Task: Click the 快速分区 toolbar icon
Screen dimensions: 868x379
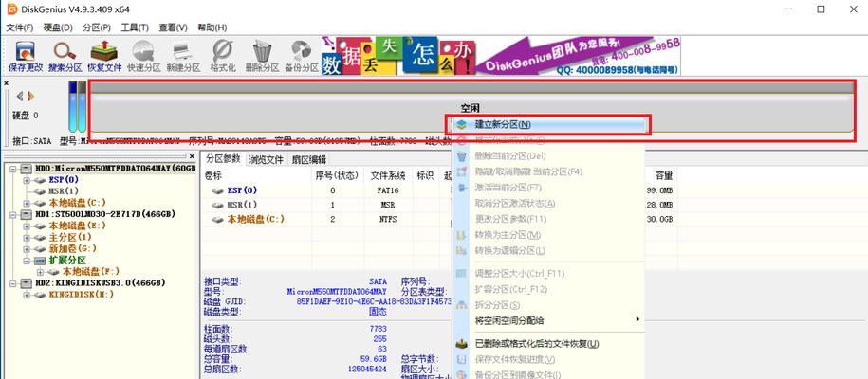Action: tap(143, 51)
